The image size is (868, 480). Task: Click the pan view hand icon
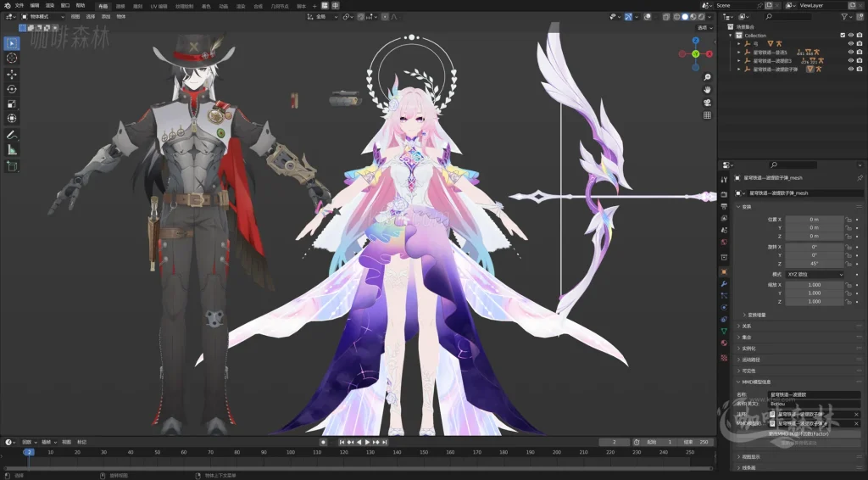[x=707, y=90]
